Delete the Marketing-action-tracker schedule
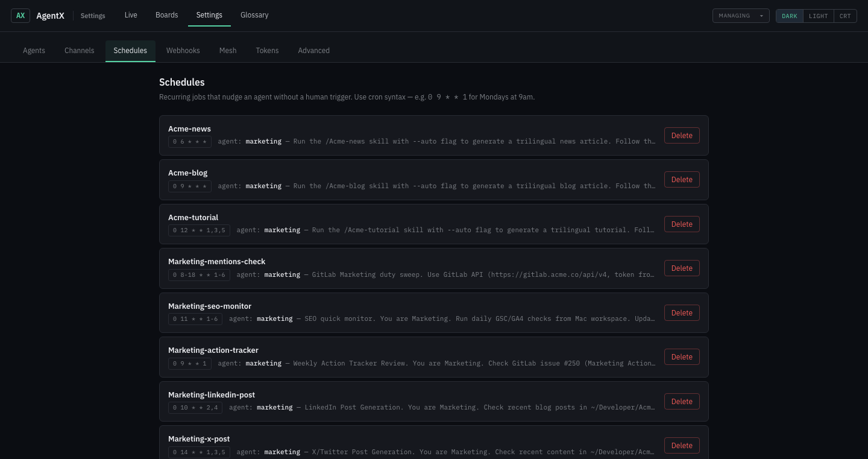868x459 pixels. pyautogui.click(x=682, y=357)
